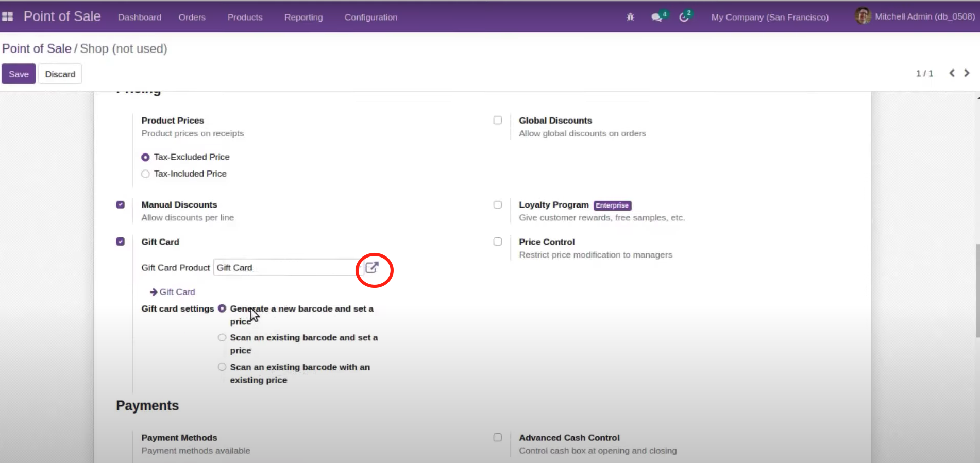Viewport: 980px width, 463px height.
Task: Open company switcher My Company (San Francisco)
Action: [770, 17]
